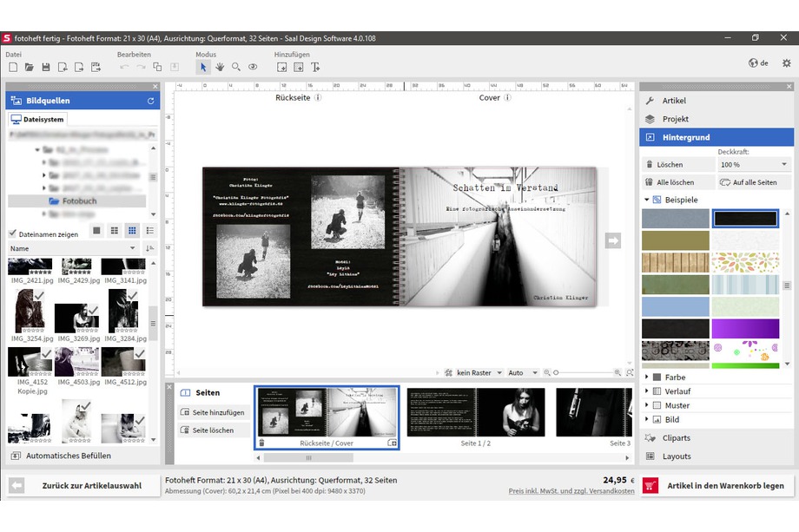
Task: Toggle the Dateinamen zeigen checkbox
Action: (13, 233)
